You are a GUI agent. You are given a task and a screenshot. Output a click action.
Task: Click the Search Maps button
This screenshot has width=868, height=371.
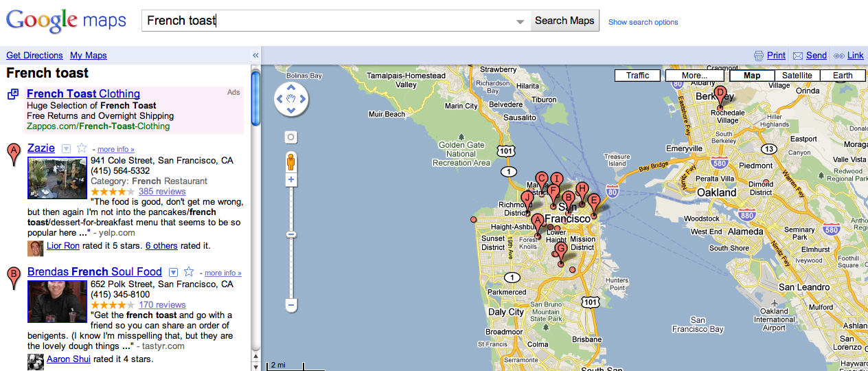564,21
